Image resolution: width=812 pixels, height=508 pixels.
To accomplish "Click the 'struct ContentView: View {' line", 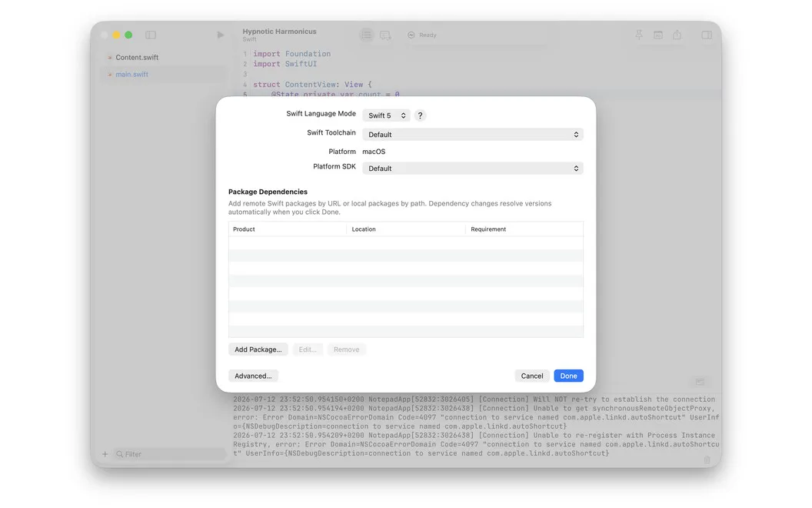I will (x=312, y=85).
